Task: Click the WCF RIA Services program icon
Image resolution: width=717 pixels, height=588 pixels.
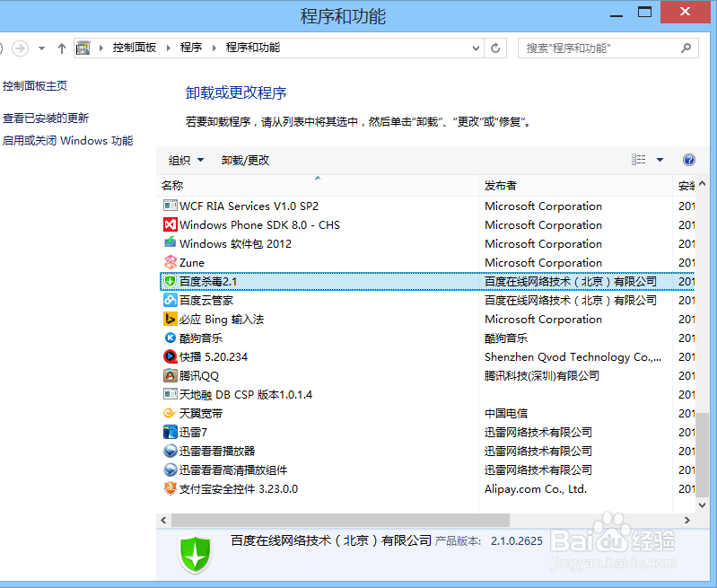Action: (171, 206)
